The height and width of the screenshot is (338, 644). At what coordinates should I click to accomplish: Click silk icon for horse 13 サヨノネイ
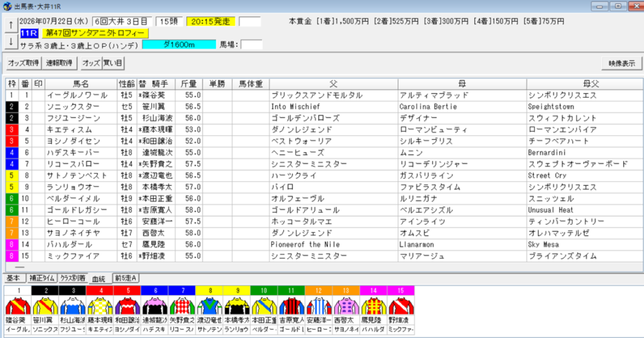click(346, 306)
